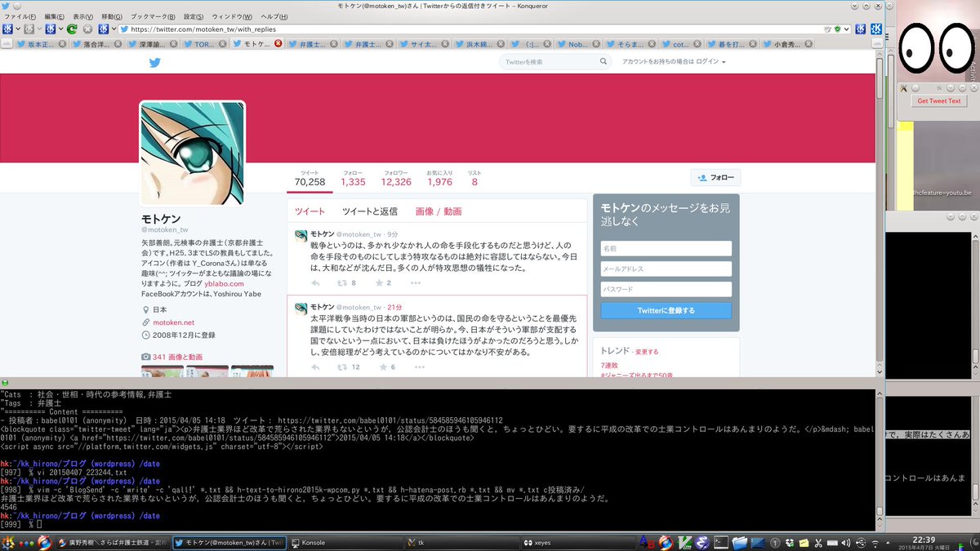Click 341 画像と動画 link
The image size is (980, 551).
coord(177,358)
